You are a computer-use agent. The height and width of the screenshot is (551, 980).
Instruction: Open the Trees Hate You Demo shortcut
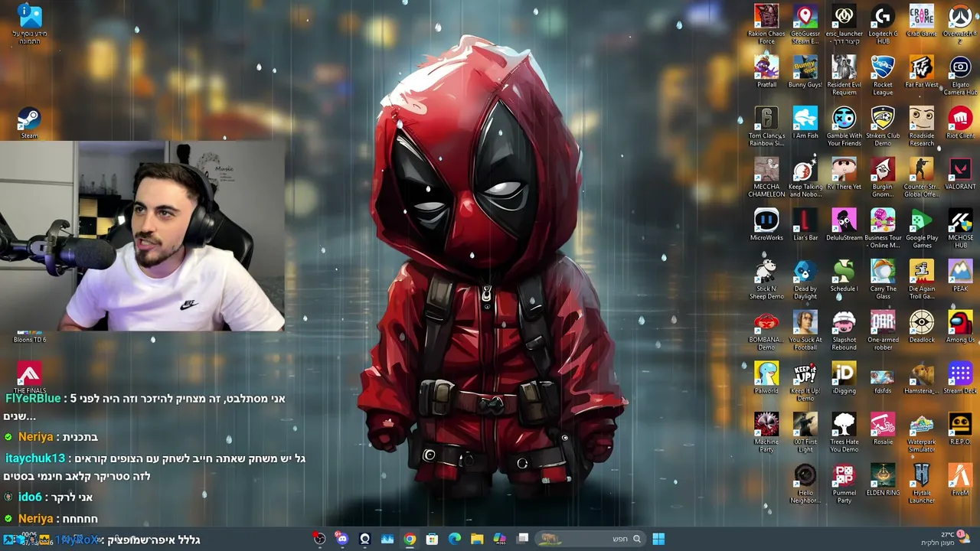tap(844, 432)
